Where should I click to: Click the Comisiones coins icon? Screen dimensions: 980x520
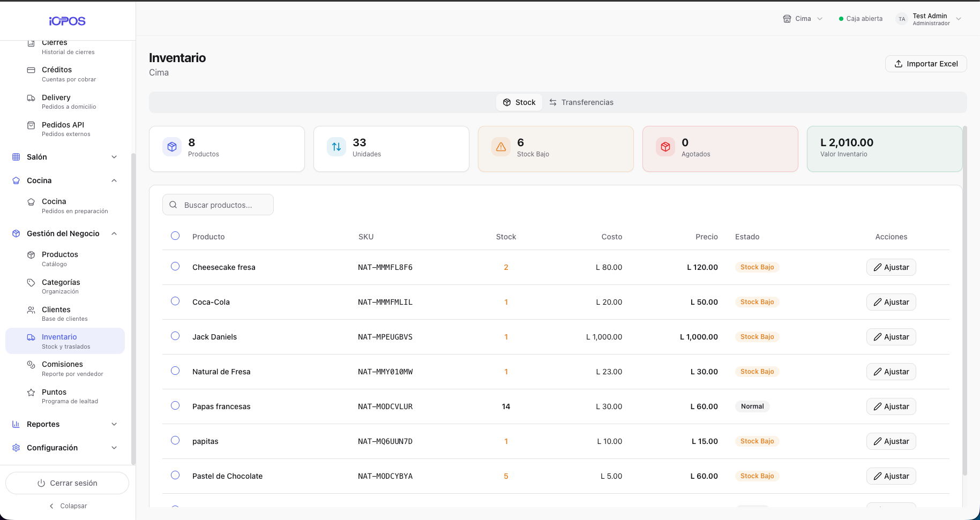pyautogui.click(x=31, y=365)
